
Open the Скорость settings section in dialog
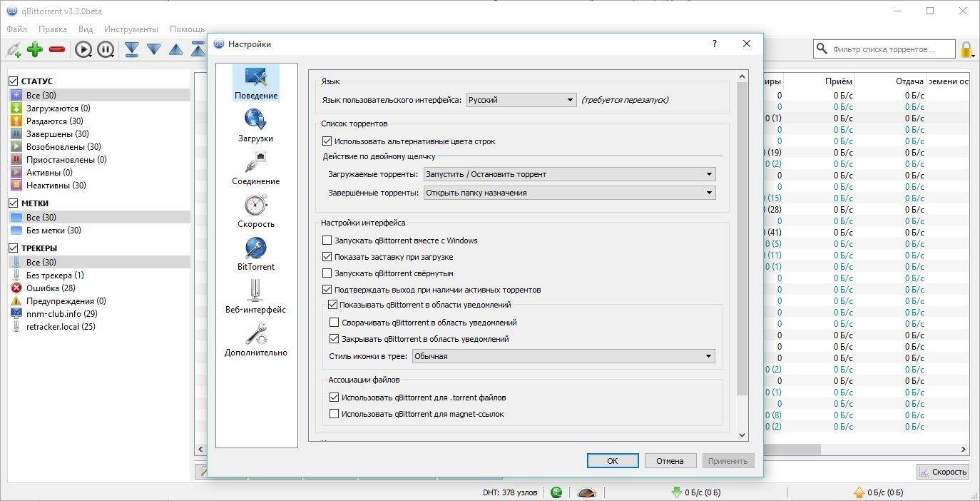click(255, 211)
